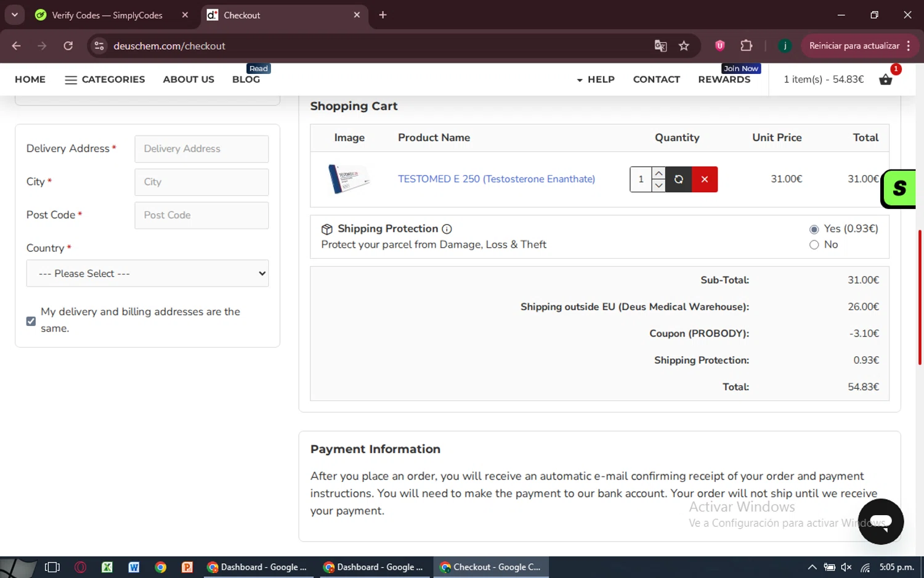Click the Coupon (PROBODY) label
924x578 pixels.
[699, 333]
